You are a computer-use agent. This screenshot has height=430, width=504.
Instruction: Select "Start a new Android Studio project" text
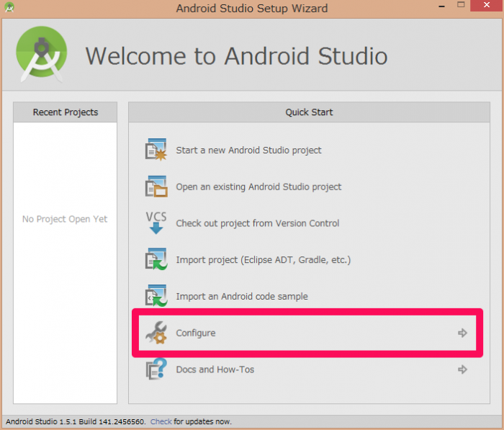248,151
